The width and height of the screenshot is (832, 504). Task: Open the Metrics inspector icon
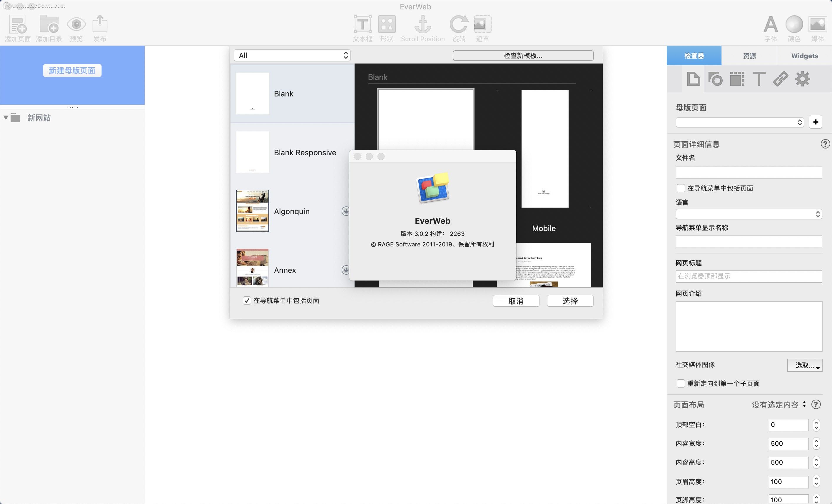tap(737, 79)
